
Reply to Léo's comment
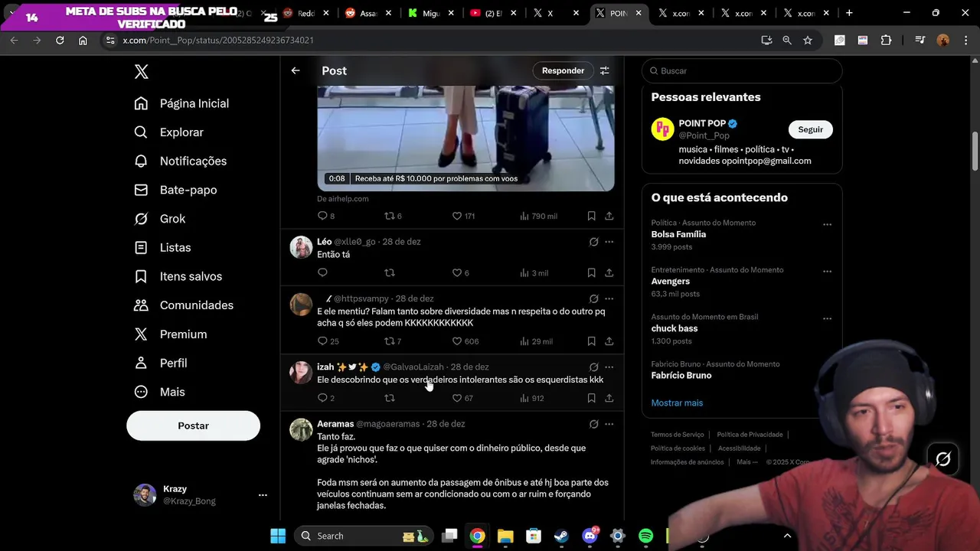322,273
